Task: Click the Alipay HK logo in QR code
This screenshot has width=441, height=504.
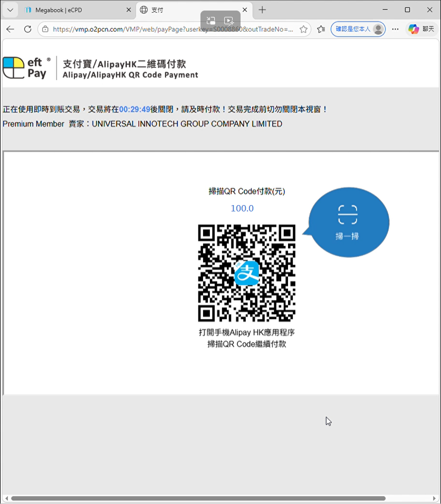Action: tap(247, 273)
